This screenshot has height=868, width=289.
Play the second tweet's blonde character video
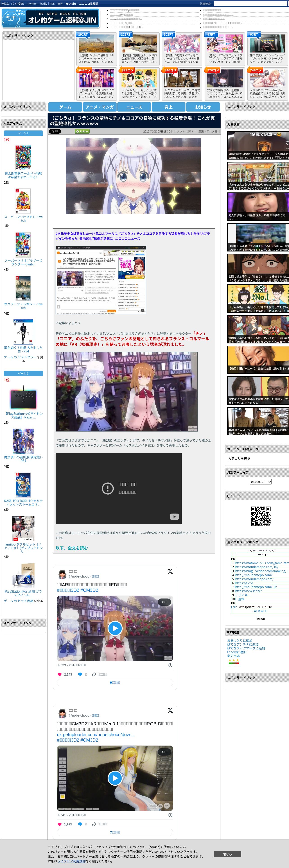(115, 778)
